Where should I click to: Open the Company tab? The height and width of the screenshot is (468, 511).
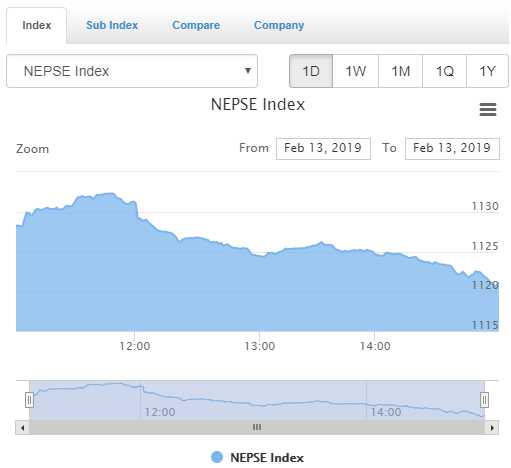coord(279,25)
